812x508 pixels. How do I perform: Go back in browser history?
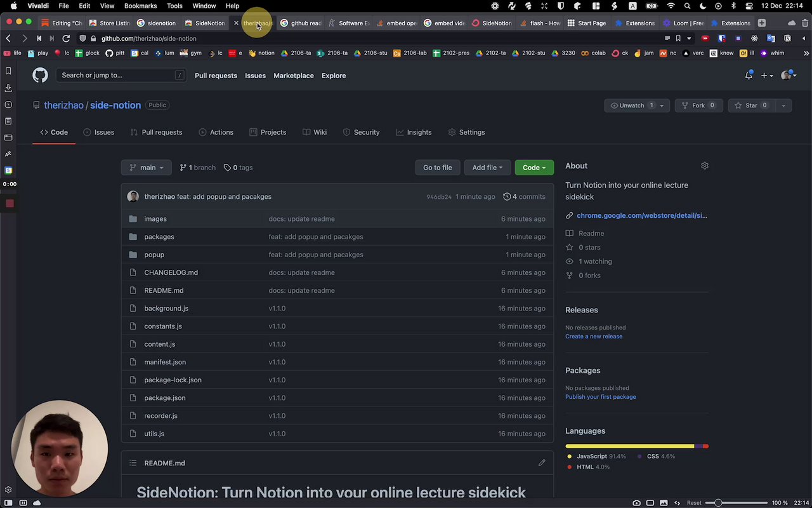8,39
